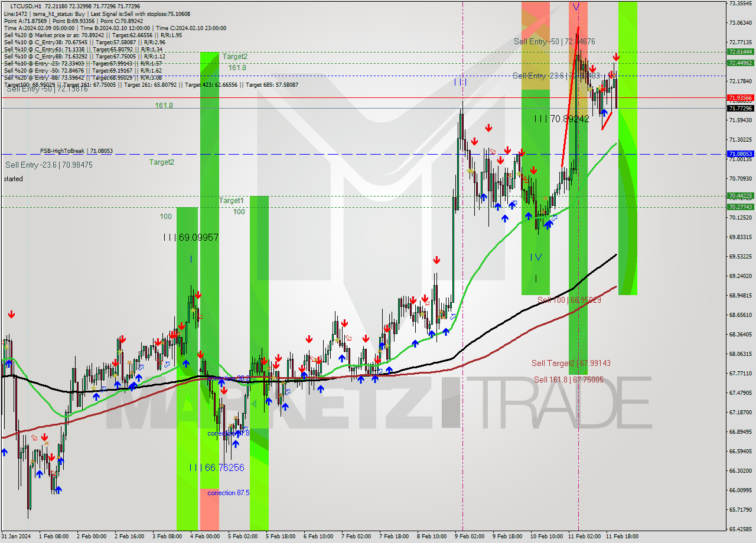Click the green 72.44962 price tag
The width and height of the screenshot is (756, 543).
pos(740,63)
